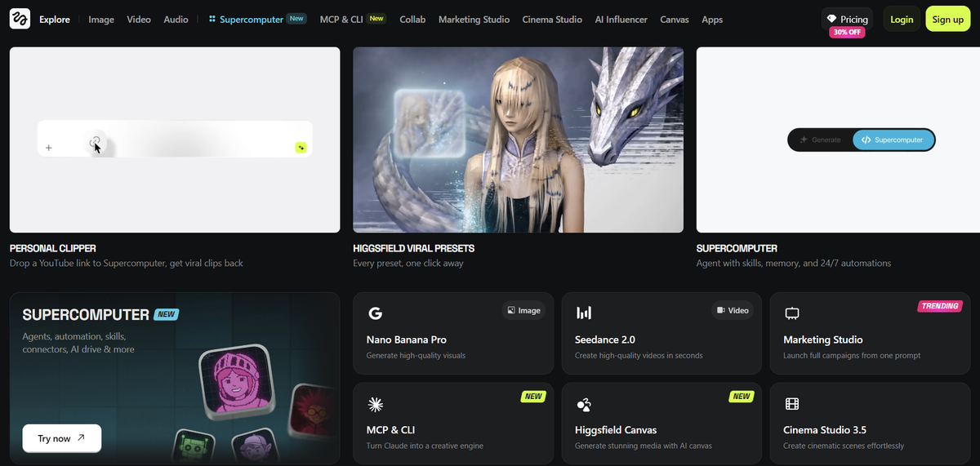The height and width of the screenshot is (466, 980).
Task: Open the Video menu
Action: 139,19
